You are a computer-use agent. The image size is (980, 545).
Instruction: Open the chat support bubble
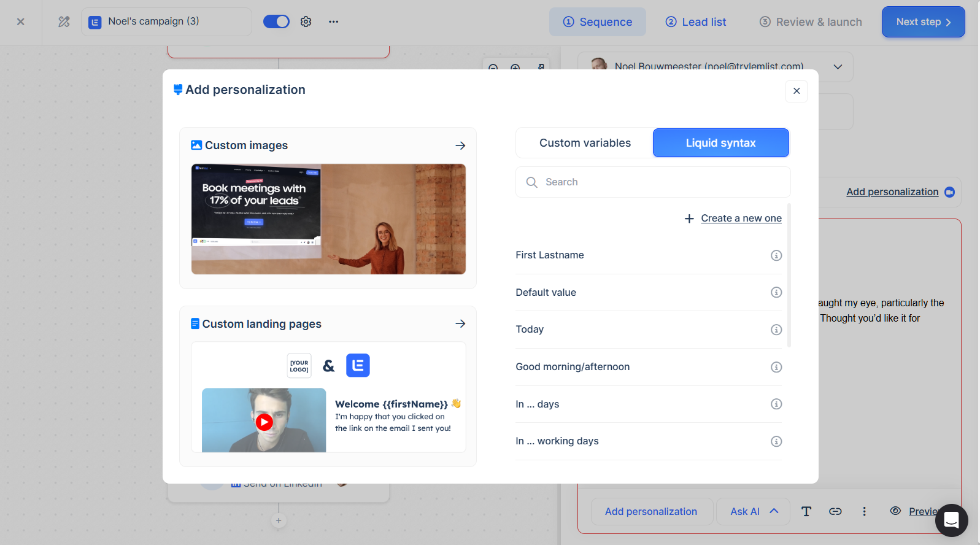pyautogui.click(x=951, y=520)
